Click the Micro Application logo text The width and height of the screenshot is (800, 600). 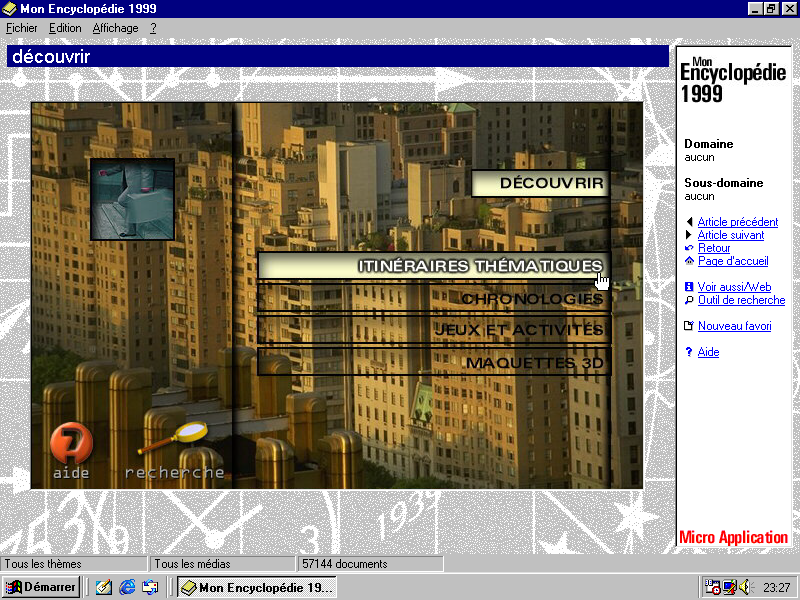(x=733, y=537)
